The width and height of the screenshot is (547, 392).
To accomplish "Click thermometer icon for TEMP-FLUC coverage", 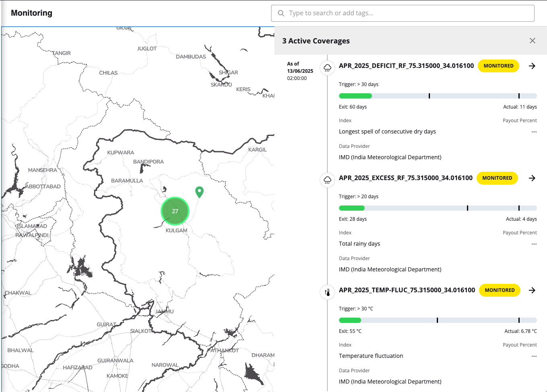I will (327, 292).
